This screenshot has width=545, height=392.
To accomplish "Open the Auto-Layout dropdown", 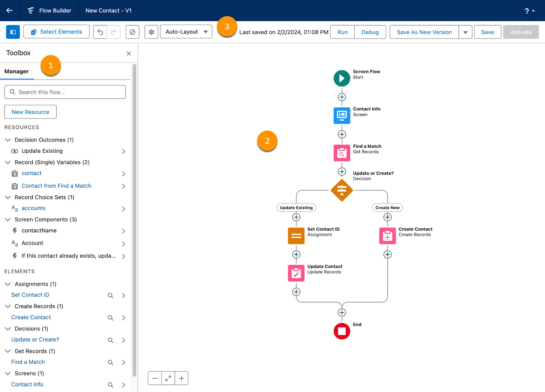I will click(x=186, y=32).
